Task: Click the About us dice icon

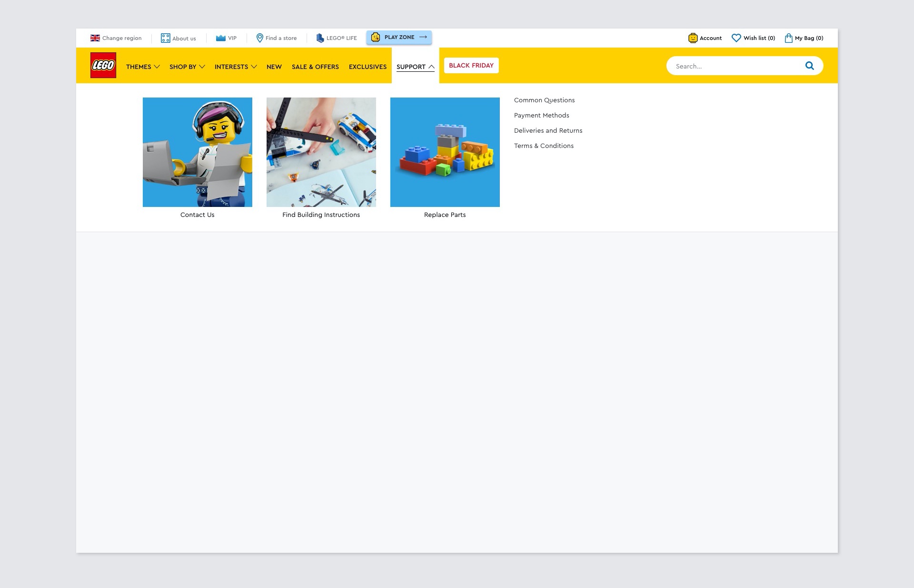Action: (x=165, y=38)
